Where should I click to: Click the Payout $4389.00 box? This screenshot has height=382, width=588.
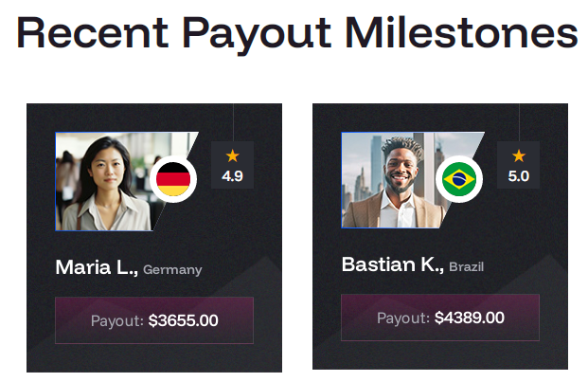pyautogui.click(x=440, y=318)
